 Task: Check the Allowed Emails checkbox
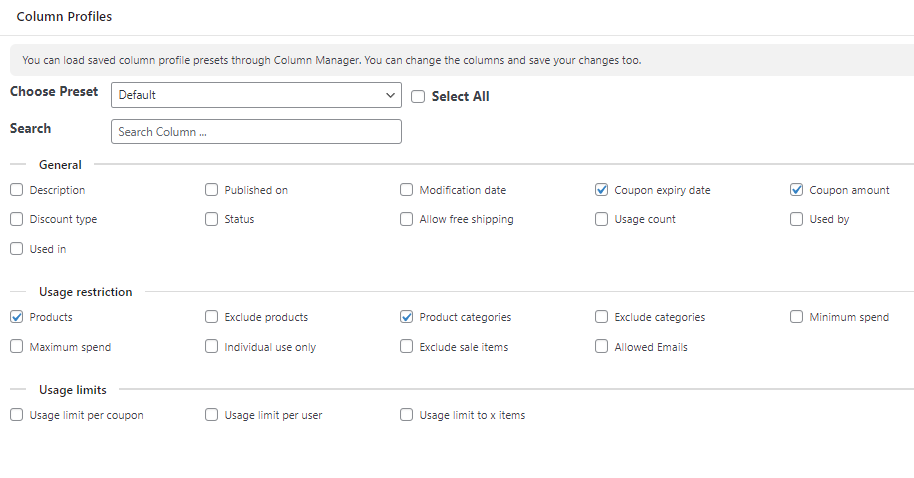(x=601, y=347)
